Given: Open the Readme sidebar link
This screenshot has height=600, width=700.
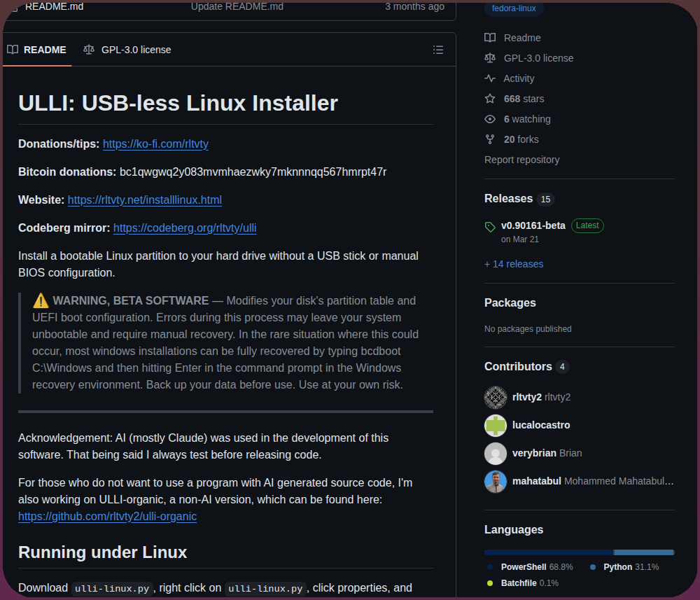Looking at the screenshot, I should (522, 38).
